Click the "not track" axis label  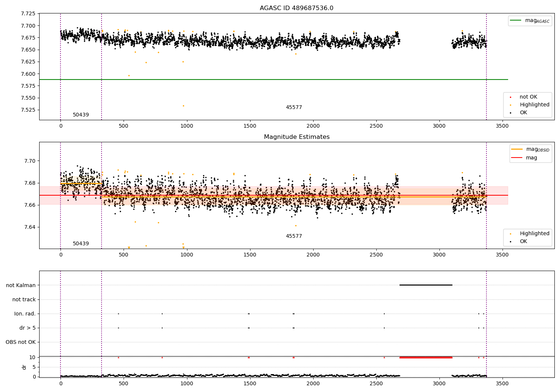tap(24, 299)
